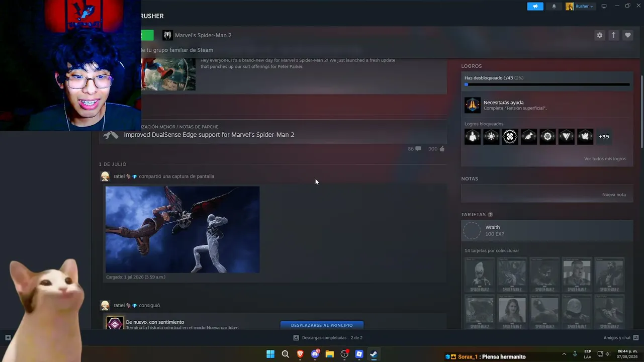The image size is (644, 362).
Task: Click the add game plus icon at bottom-left
Action: click(x=8, y=338)
